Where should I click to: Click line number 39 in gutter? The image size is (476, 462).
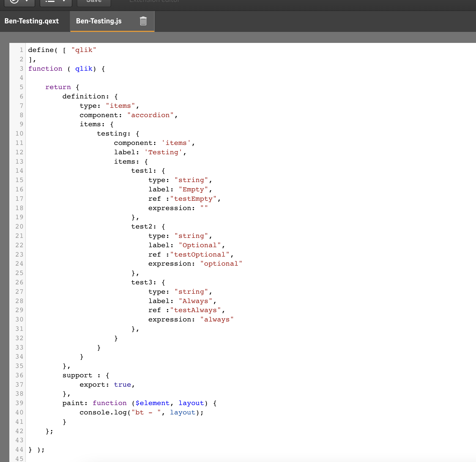(19, 403)
